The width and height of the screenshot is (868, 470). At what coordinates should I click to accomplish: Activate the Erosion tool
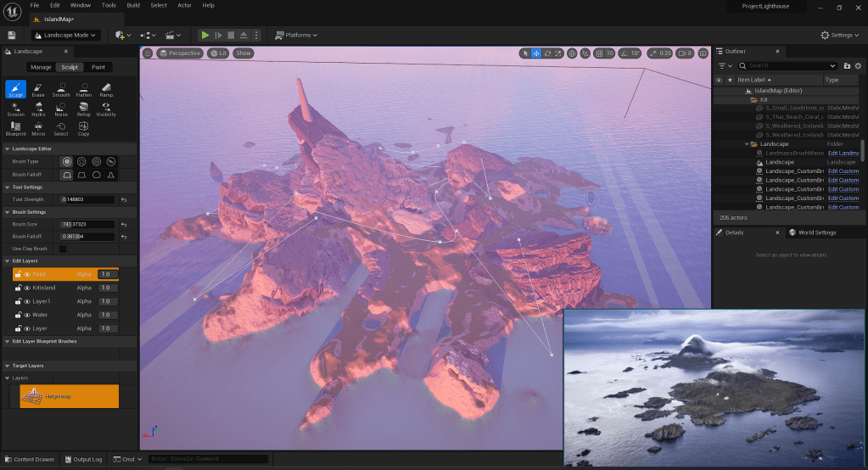tap(15, 109)
